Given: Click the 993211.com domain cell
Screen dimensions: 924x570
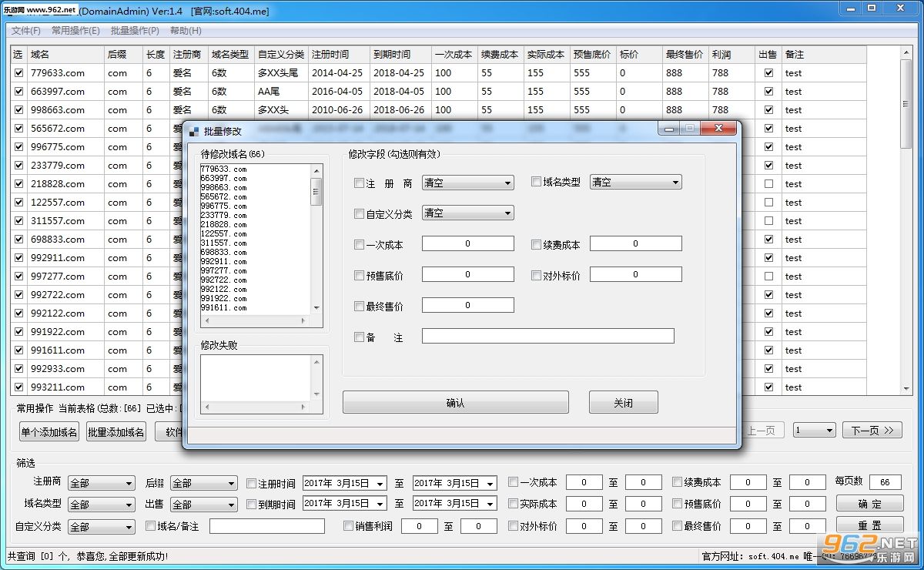Looking at the screenshot, I should point(66,387).
